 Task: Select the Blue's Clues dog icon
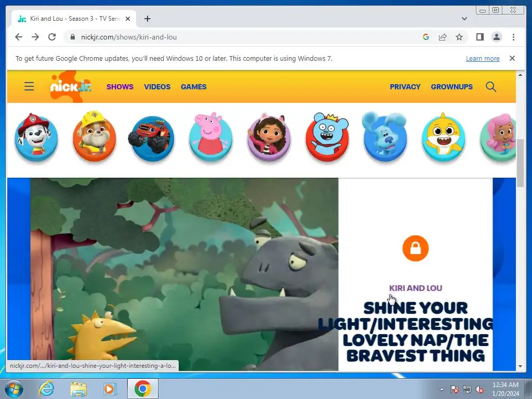[x=385, y=137]
